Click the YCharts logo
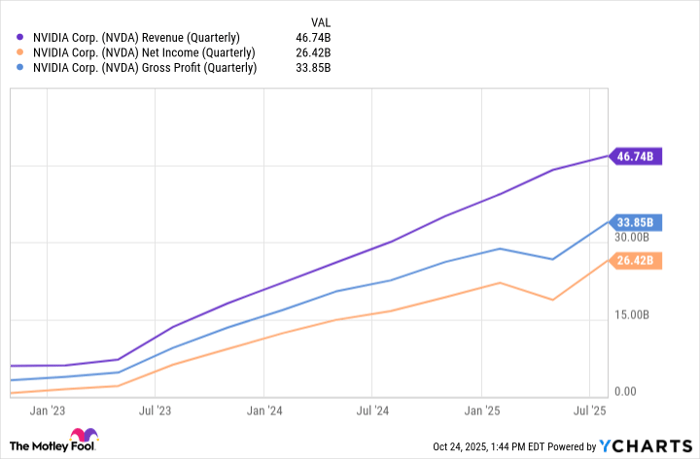This screenshot has width=700, height=459. pos(646,446)
